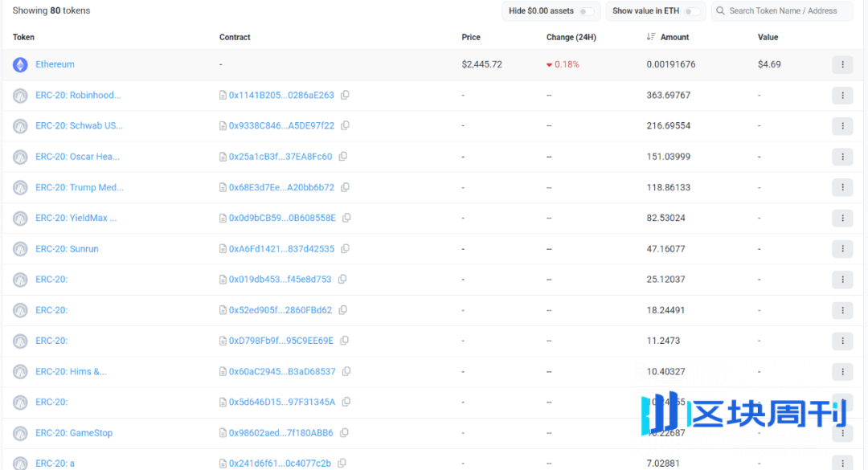
Task: Open the YieldMax row options menu
Action: (x=842, y=218)
